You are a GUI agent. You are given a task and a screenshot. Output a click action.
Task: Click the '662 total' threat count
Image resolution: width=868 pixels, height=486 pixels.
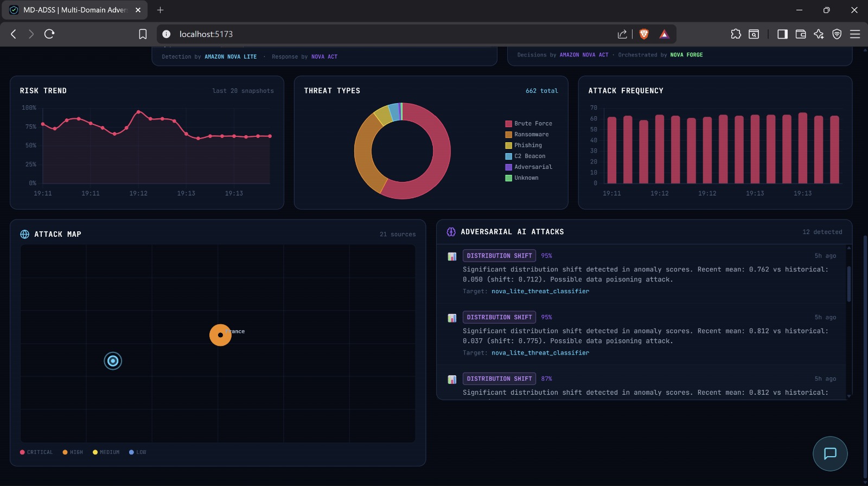[x=541, y=91]
